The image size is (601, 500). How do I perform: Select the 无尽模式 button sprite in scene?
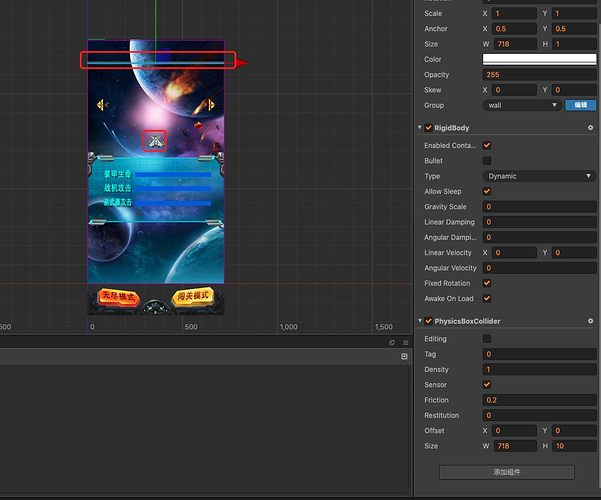pyautogui.click(x=118, y=297)
